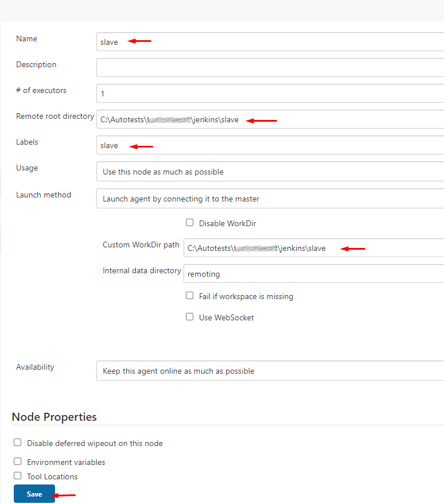
Task: Check Fail if workspace is missing
Action: tap(190, 296)
